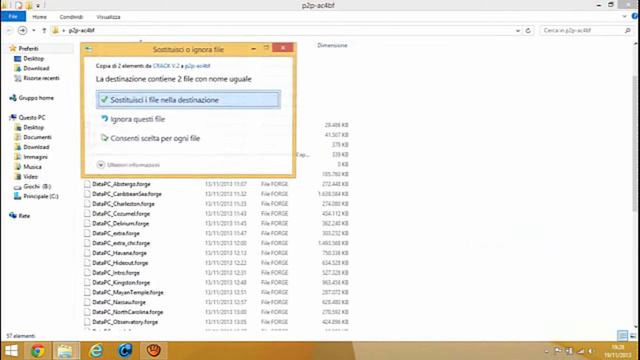Viewport: 640px width, 360px height.
Task: Open the blue C app on taskbar
Action: [125, 351]
